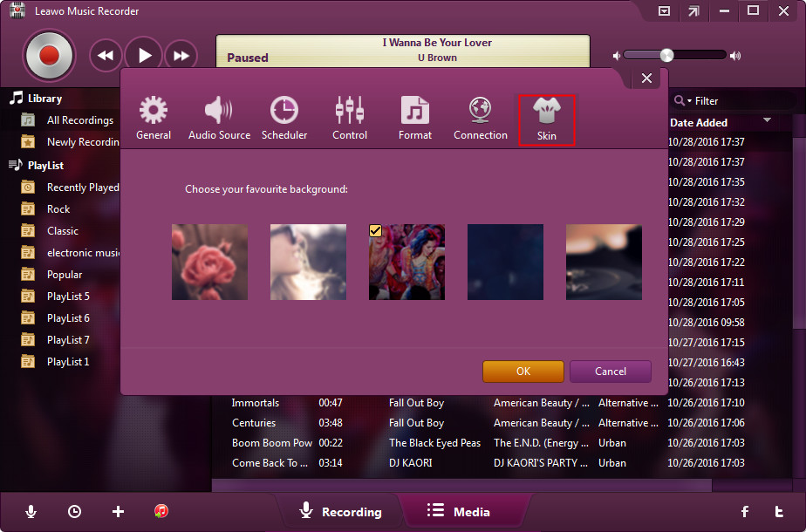Sort by Date Added column arrow

768,120
